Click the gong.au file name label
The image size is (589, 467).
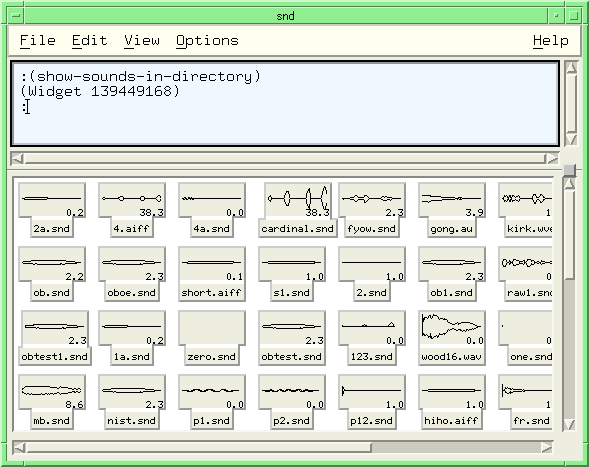[452, 229]
